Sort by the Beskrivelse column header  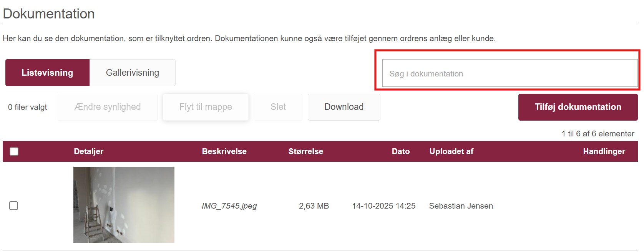coord(224,151)
